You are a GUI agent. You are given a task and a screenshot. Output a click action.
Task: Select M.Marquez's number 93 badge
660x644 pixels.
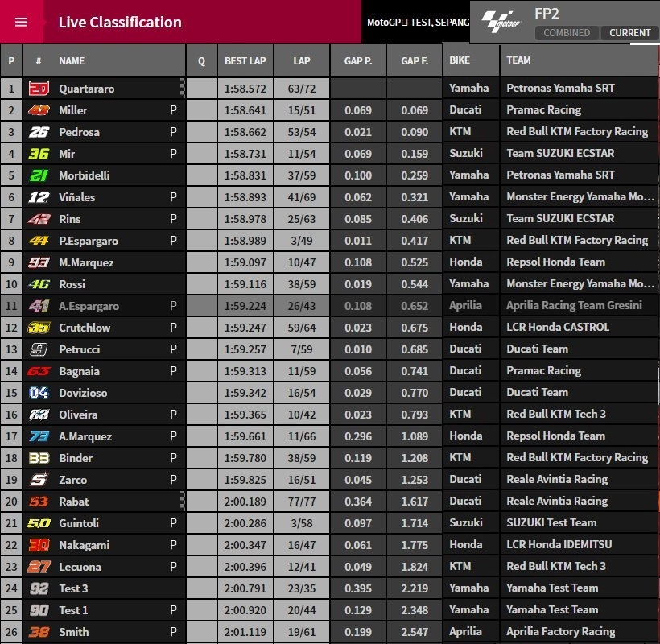39,262
